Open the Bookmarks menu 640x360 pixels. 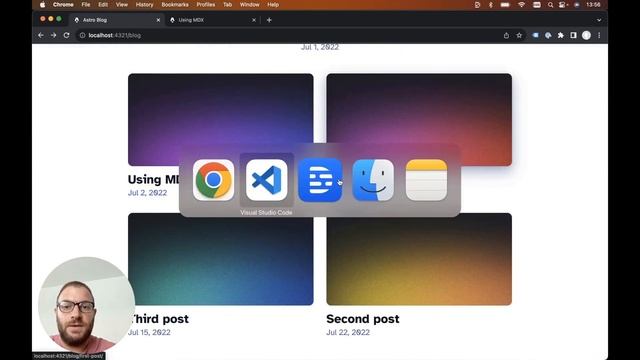175,5
